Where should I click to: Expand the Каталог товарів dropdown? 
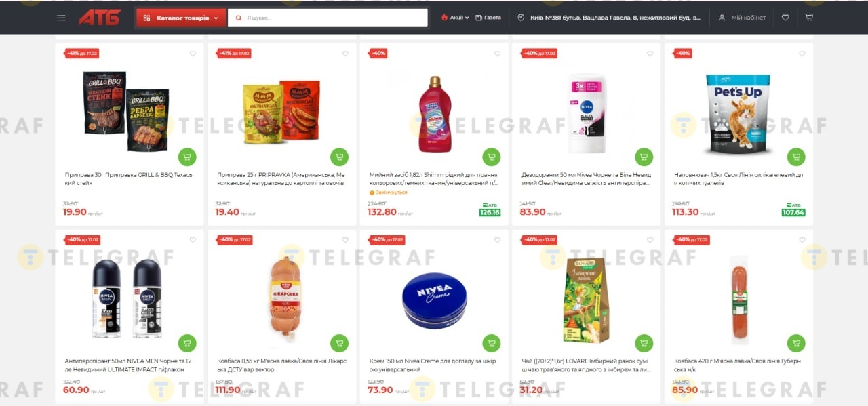pyautogui.click(x=181, y=18)
